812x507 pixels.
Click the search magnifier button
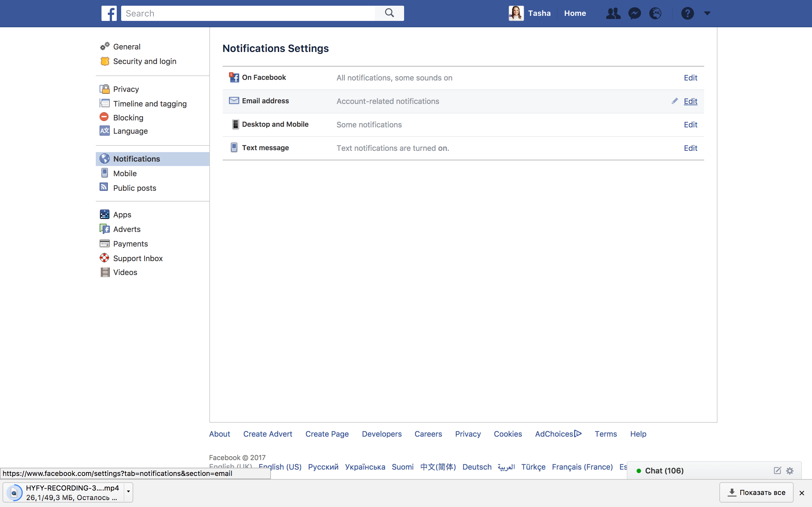(x=389, y=13)
